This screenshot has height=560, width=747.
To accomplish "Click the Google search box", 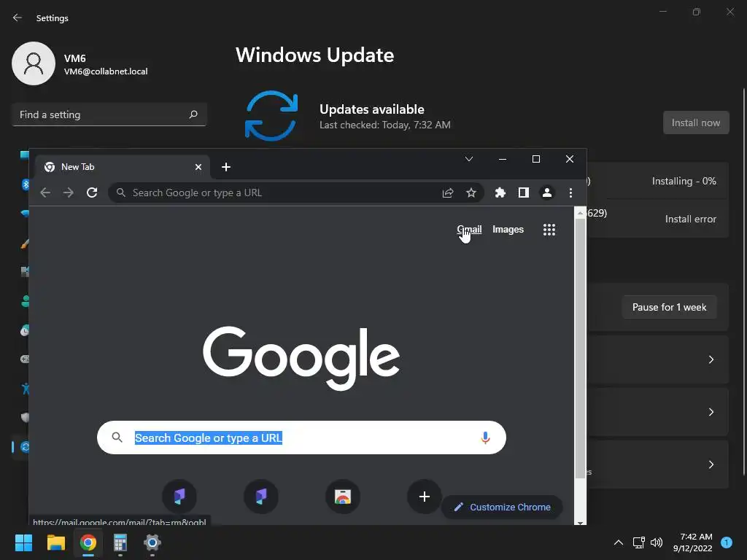I will coord(301,437).
